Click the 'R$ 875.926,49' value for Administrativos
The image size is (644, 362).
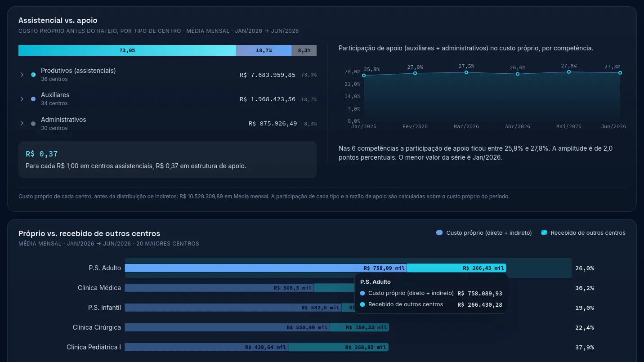273,124
